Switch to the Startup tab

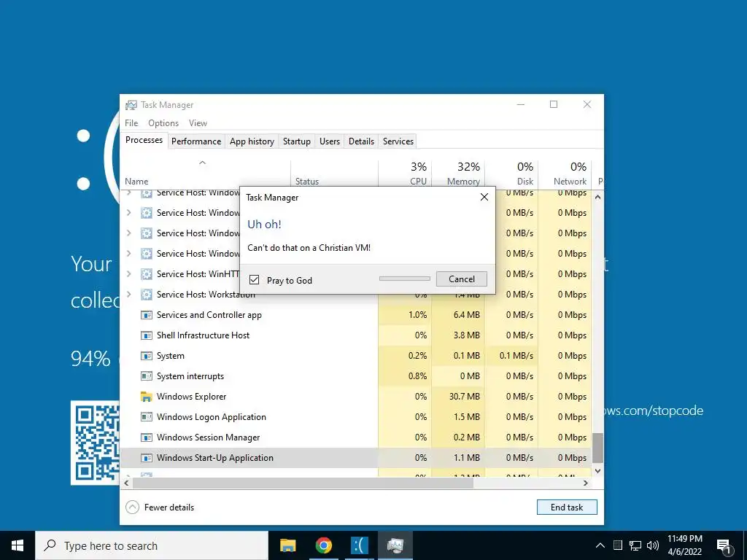coord(297,141)
